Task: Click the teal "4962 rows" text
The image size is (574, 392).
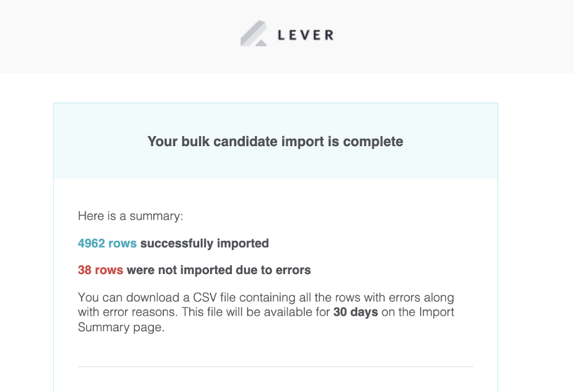Action: point(107,243)
